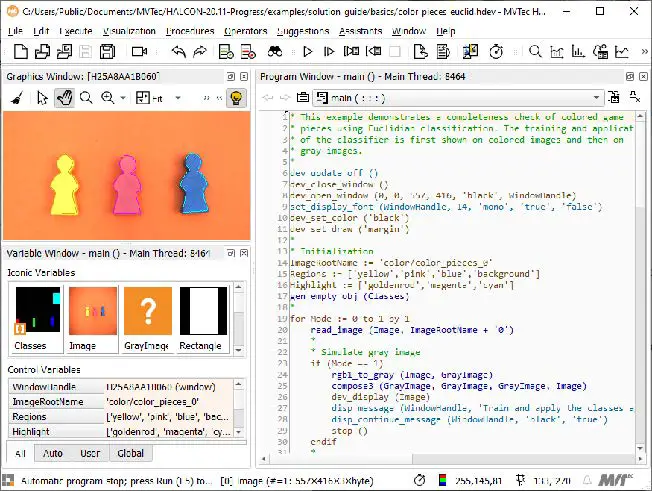
Task: Expand the zoom-in tool dropdown arrow
Action: click(124, 98)
